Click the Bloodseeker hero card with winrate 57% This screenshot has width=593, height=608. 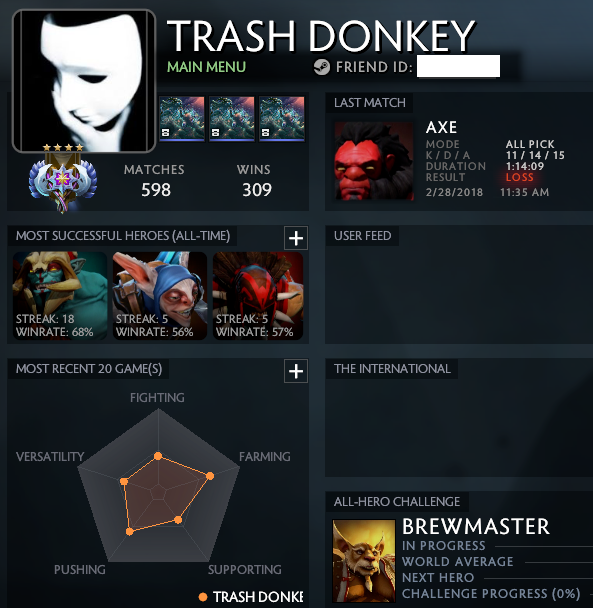(x=258, y=296)
